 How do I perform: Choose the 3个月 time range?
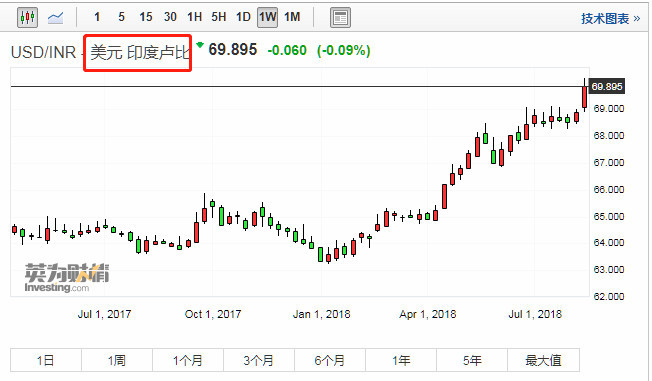(259, 360)
